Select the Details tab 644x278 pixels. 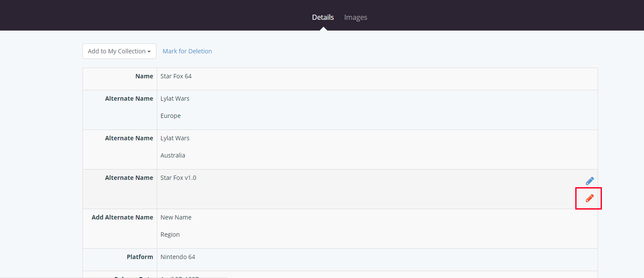(323, 17)
